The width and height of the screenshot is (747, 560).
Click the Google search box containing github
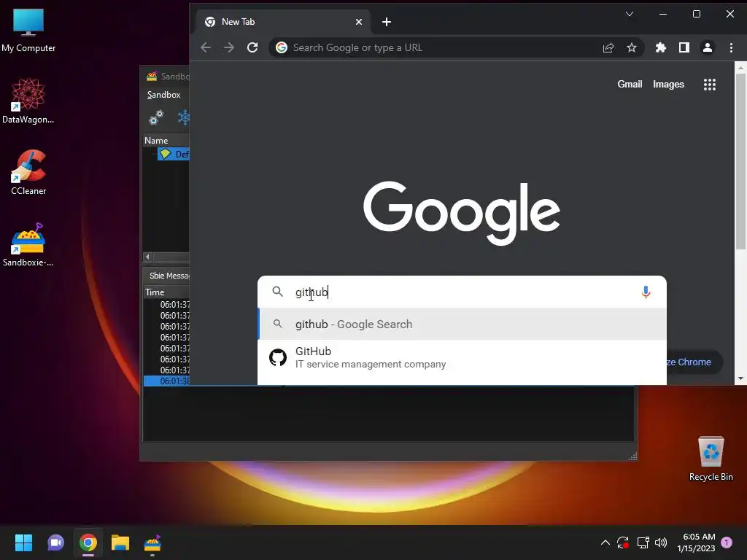462,292
